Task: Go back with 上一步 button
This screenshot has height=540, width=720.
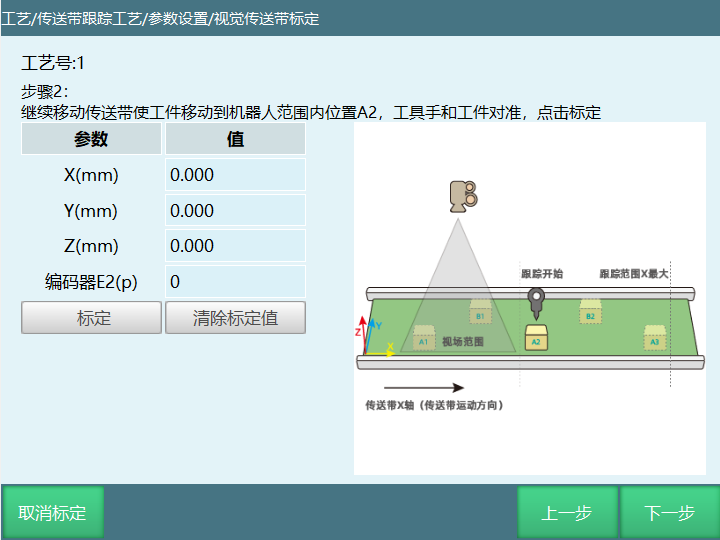Action: click(x=567, y=512)
